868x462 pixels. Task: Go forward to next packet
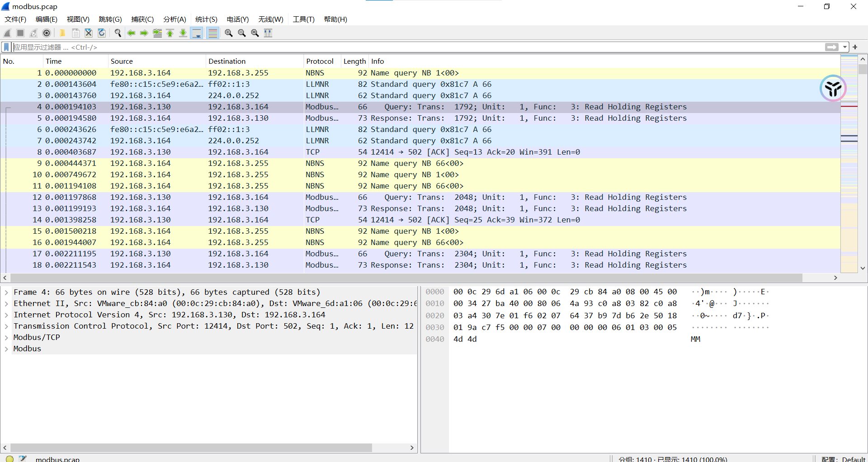[144, 33]
